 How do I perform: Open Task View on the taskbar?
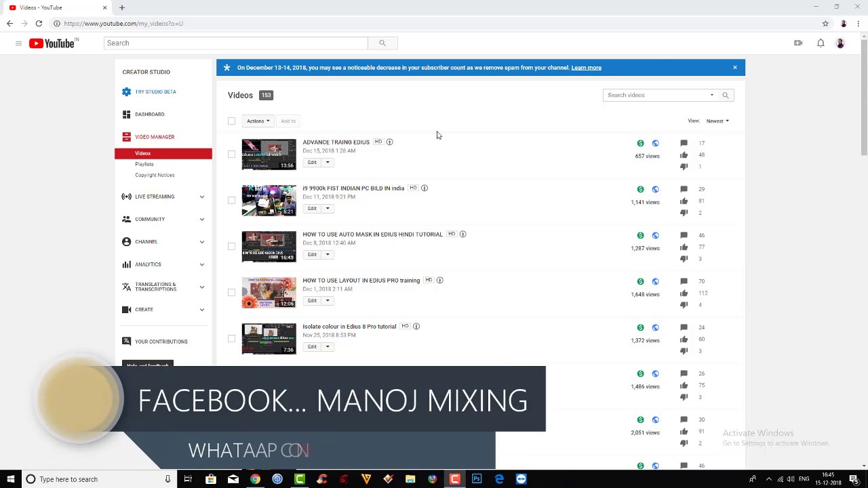[188, 479]
